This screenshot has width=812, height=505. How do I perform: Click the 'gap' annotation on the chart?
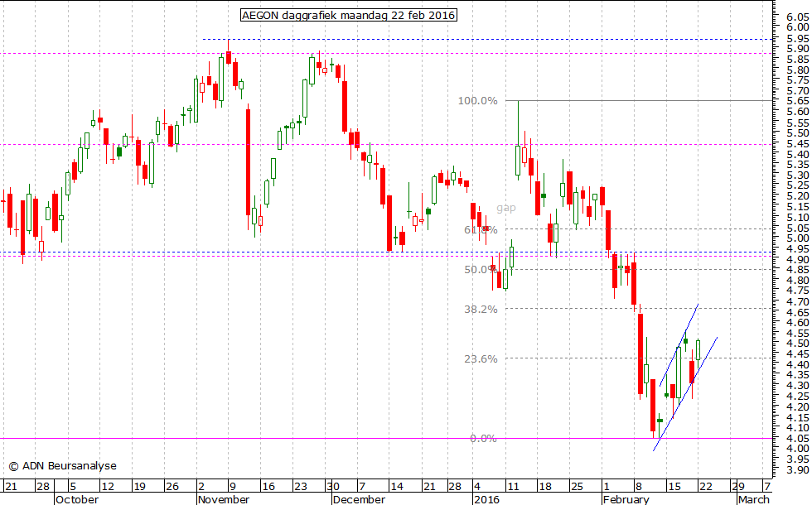coord(506,208)
